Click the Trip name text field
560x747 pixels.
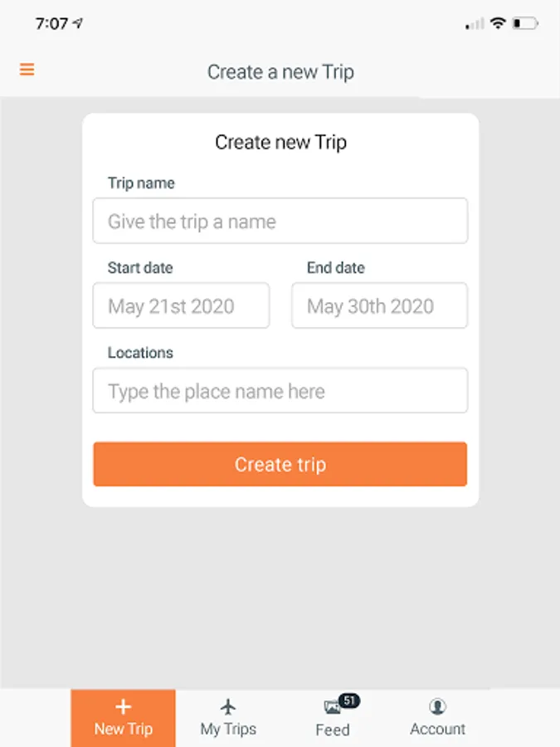(x=280, y=222)
